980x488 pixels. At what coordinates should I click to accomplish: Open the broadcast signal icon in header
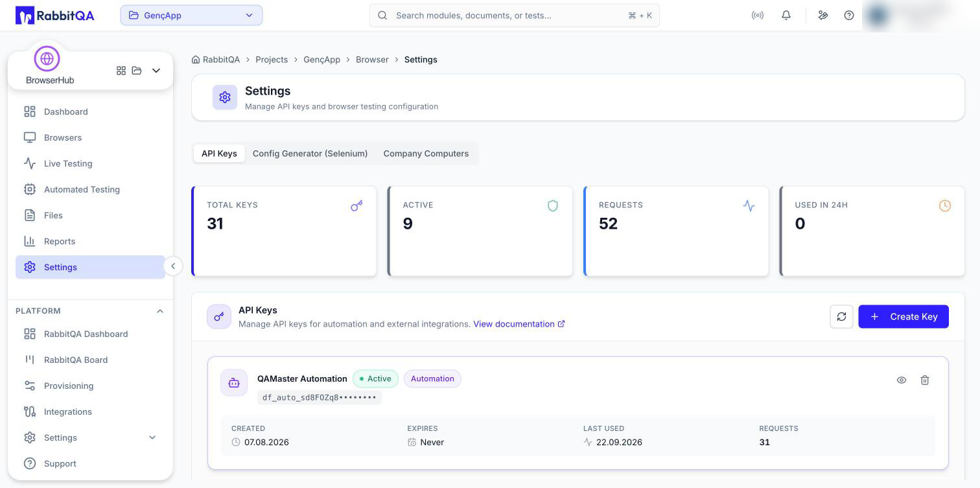click(758, 16)
